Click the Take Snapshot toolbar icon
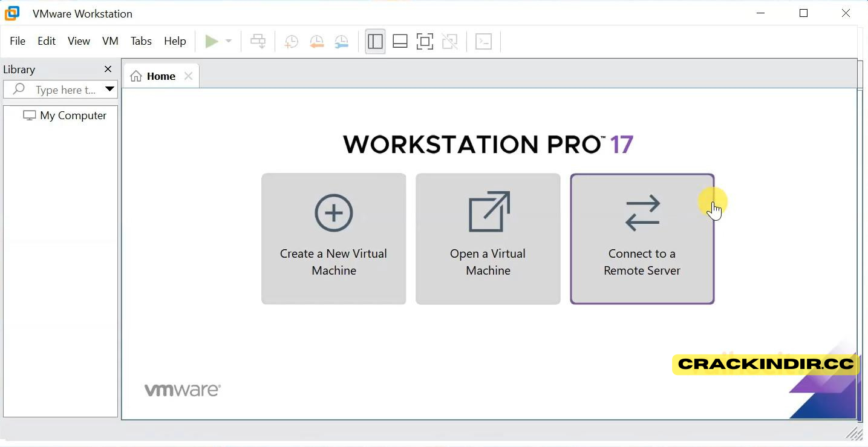The height and width of the screenshot is (447, 868). click(291, 41)
